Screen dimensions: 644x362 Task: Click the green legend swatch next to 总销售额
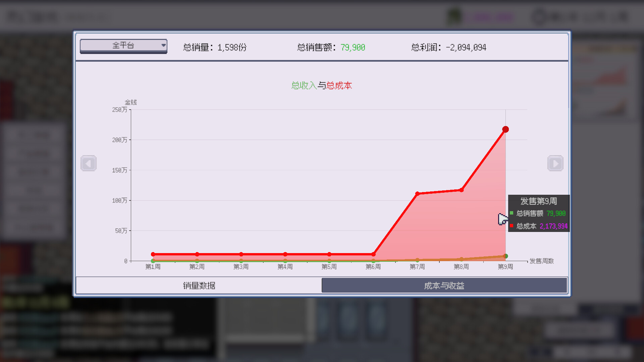coord(511,213)
